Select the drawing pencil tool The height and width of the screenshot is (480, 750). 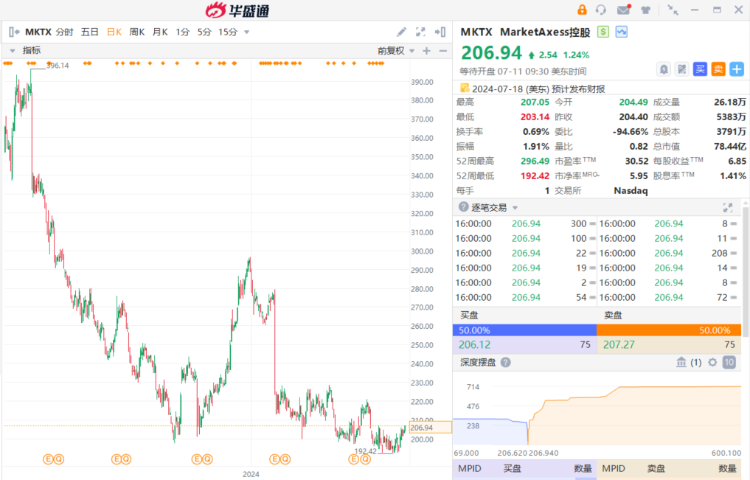(401, 32)
